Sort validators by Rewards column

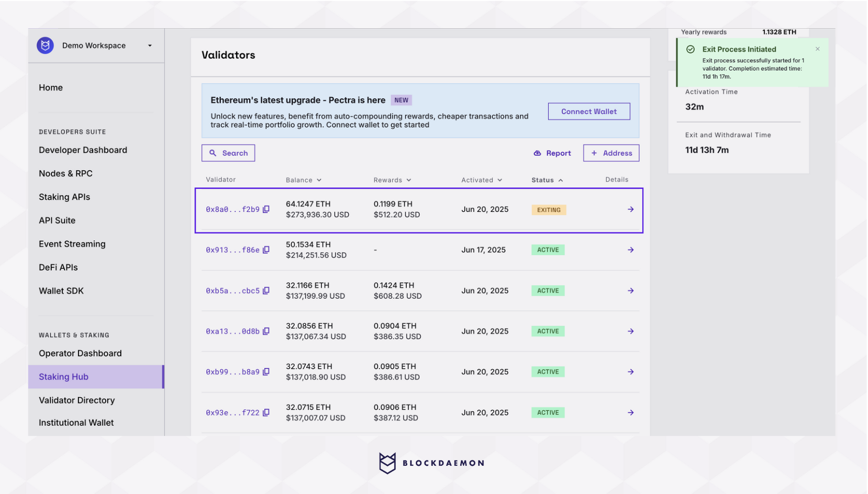coord(392,180)
